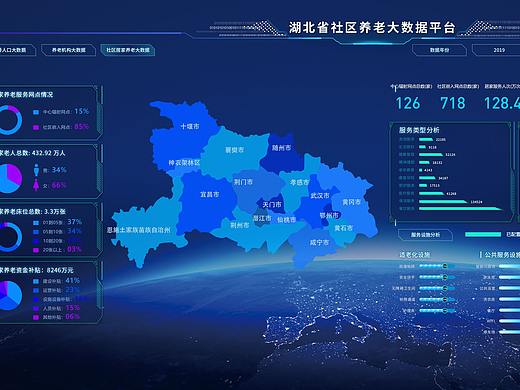Click the pie chart under 老人总数 432.92万人
The width and height of the screenshot is (520, 390).
[x=10, y=178]
